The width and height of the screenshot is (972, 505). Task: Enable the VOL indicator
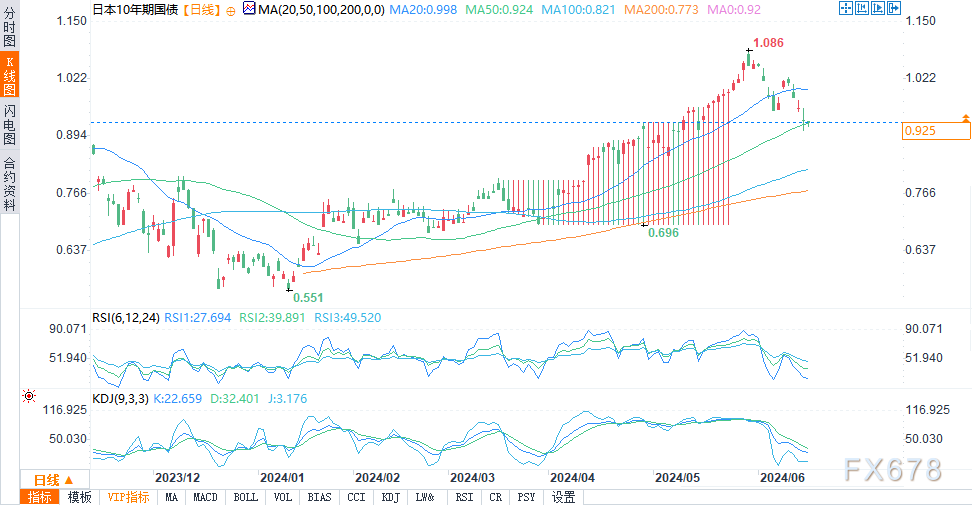coord(283,497)
